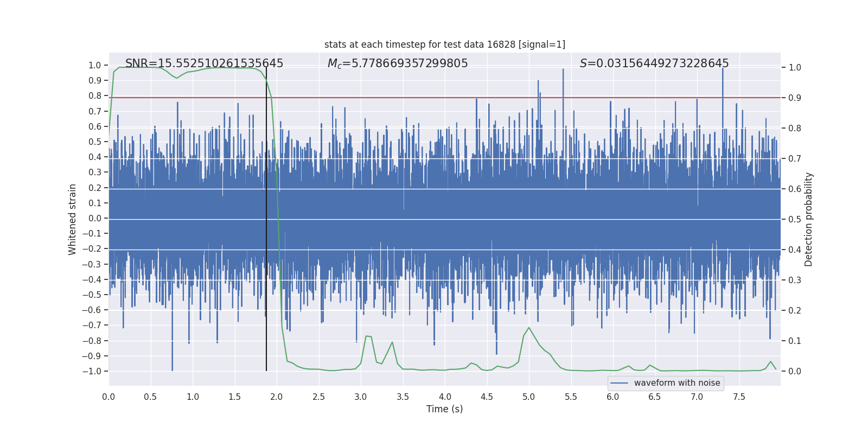Select the 0.9 tick on the Detection probability axis

[x=795, y=98]
